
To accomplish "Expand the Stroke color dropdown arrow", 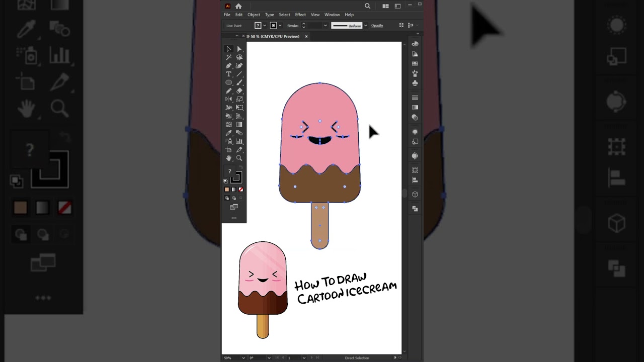I will point(280,26).
